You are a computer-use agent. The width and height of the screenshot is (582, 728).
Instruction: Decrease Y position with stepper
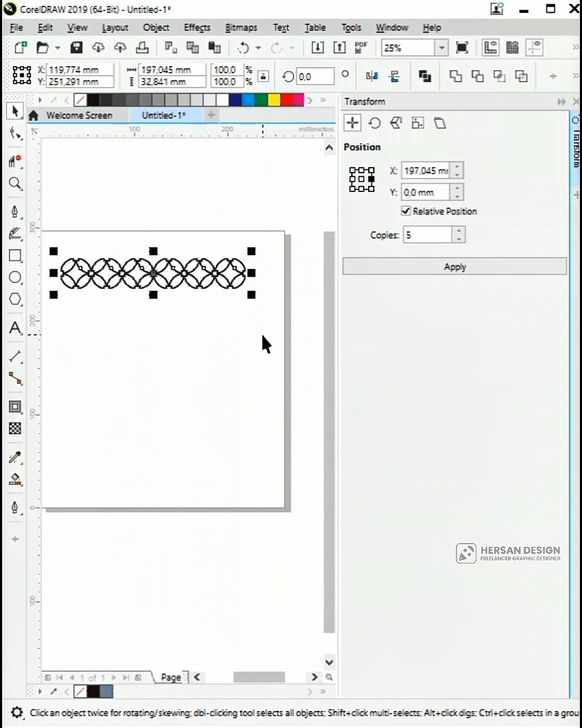click(457, 196)
